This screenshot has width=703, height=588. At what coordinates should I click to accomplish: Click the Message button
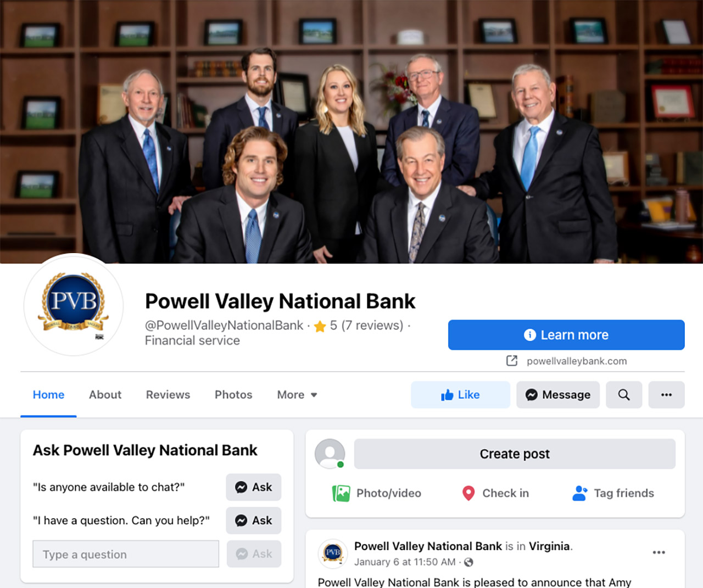[558, 395]
